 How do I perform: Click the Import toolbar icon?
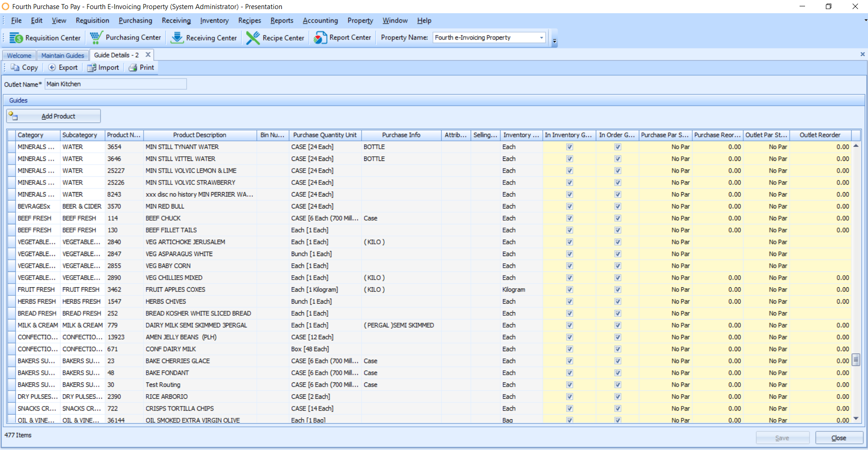click(x=92, y=68)
